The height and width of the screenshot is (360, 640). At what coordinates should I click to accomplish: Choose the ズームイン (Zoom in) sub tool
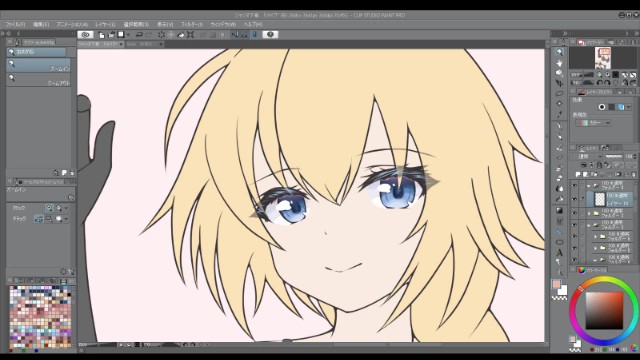pyautogui.click(x=38, y=65)
